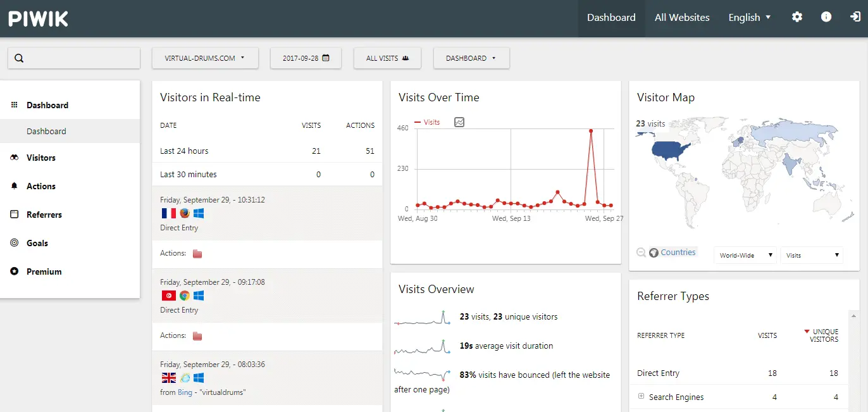Open the VIRTUAL-DRUMS.COM website selector

[x=204, y=58]
